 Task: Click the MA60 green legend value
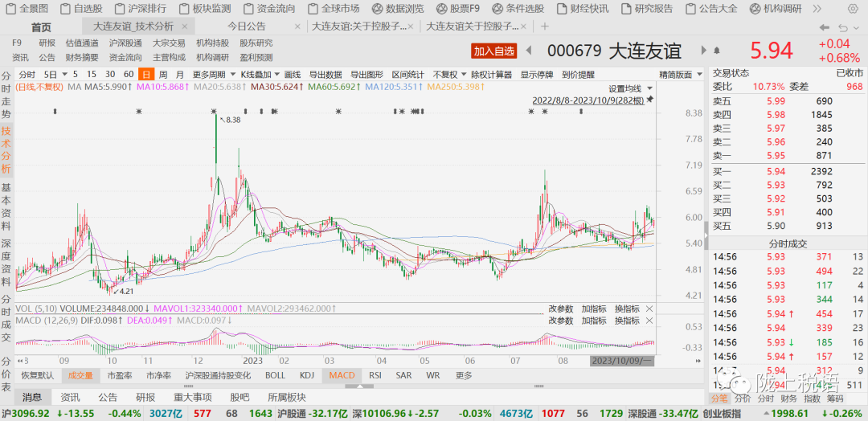334,87
